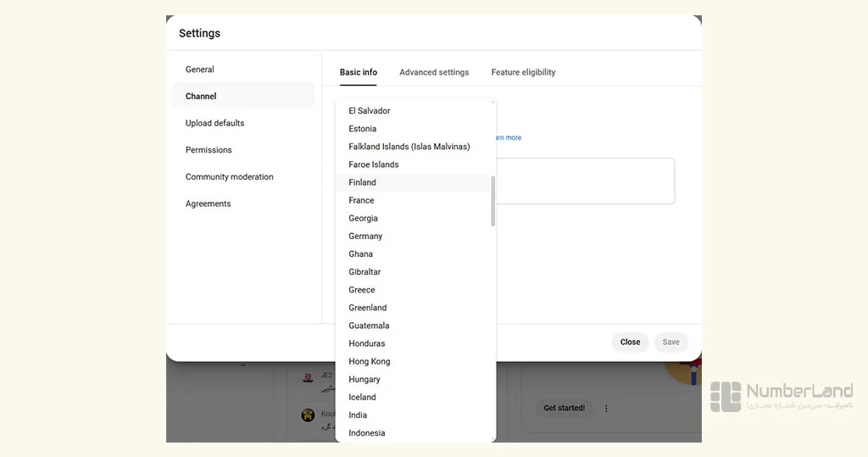Viewport: 868px width, 457px height.
Task: Select Faroe Islands option
Action: click(x=413, y=164)
